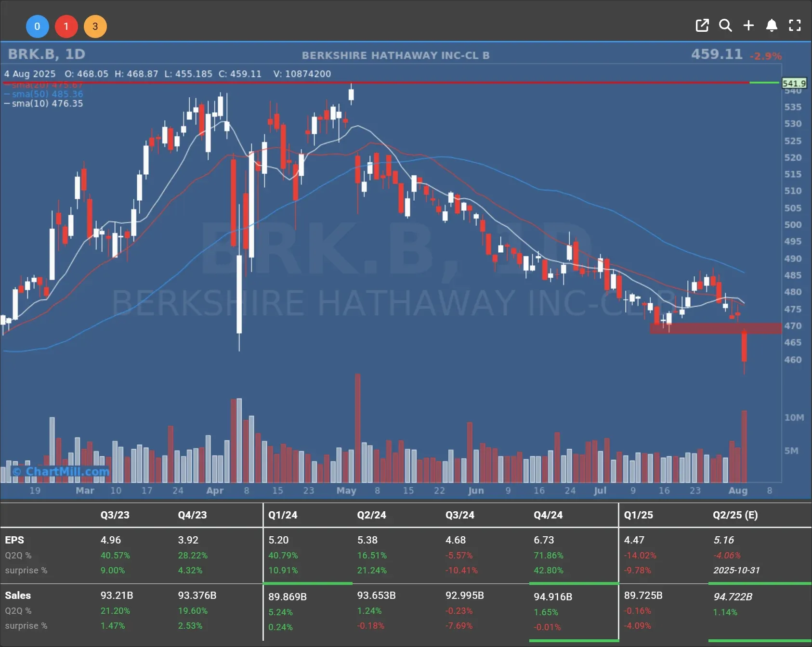812x647 pixels.
Task: Click the last red candle at 460
Action: (x=744, y=347)
